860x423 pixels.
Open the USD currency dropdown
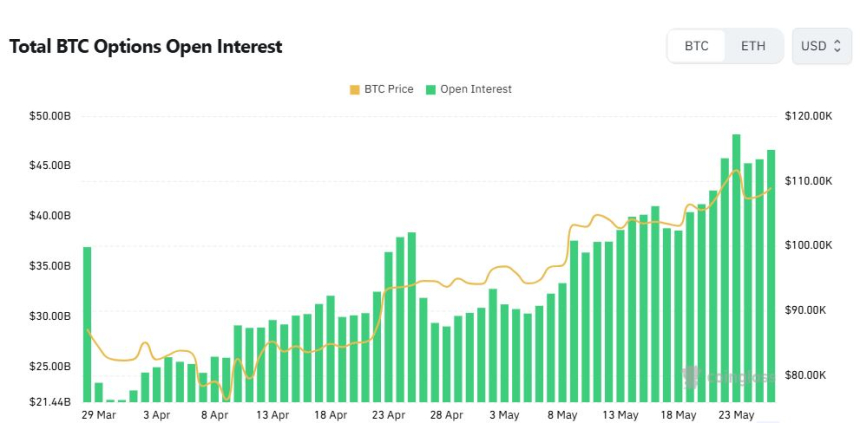click(x=821, y=46)
